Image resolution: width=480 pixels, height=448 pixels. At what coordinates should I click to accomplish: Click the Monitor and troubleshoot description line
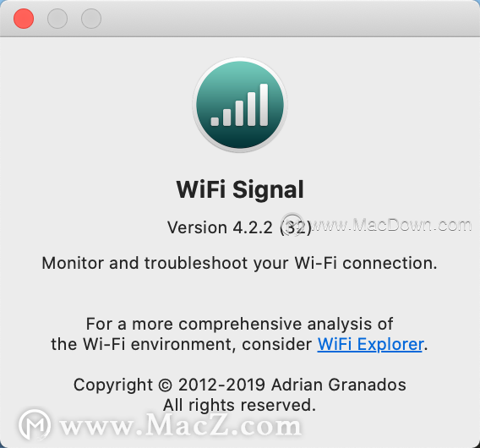(239, 264)
